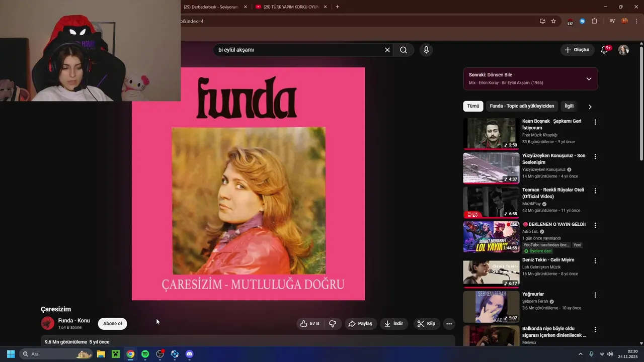Download the video with İndir
Screen dimensions: 644x362
pyautogui.click(x=394, y=324)
